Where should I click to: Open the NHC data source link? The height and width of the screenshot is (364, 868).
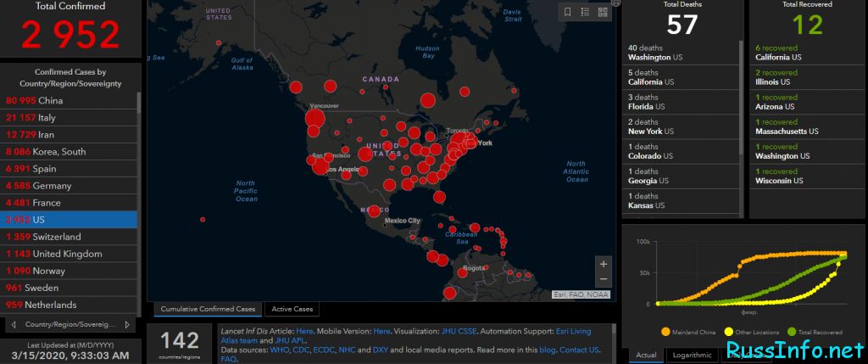[348, 350]
